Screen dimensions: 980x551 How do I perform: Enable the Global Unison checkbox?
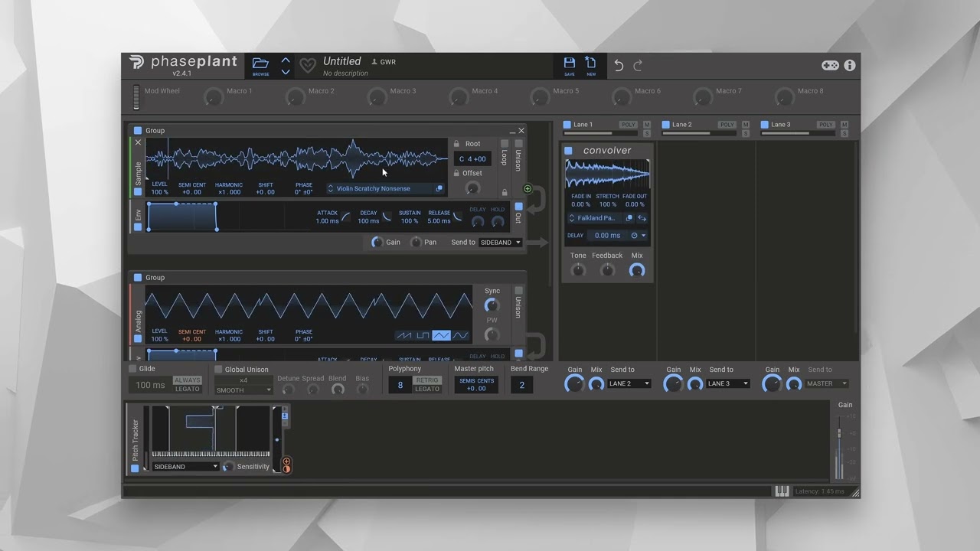[x=218, y=369]
